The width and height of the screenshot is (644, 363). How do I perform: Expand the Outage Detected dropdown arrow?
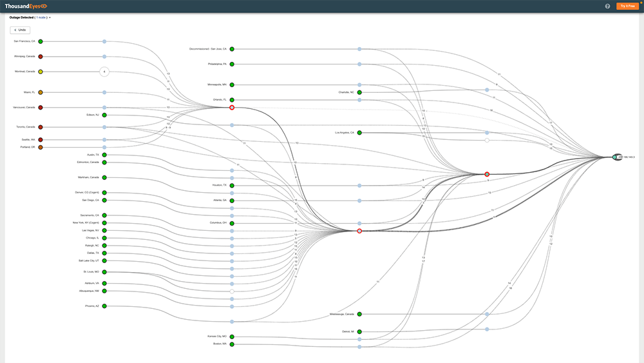click(50, 17)
